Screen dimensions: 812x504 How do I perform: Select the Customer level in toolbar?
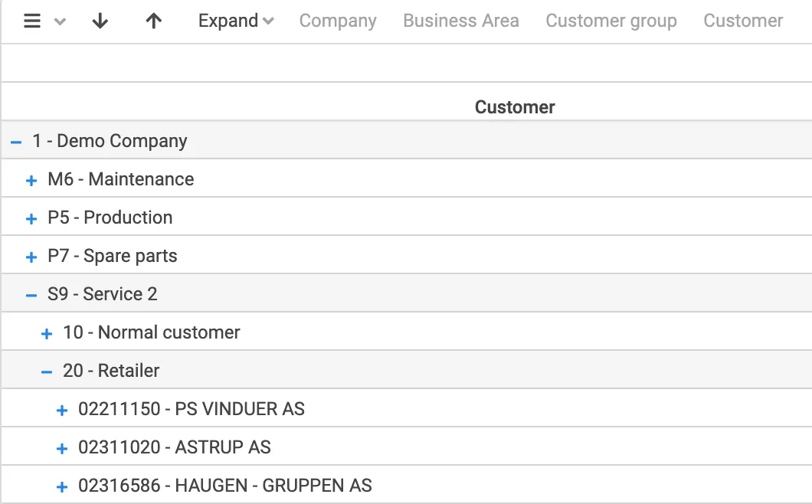(743, 21)
